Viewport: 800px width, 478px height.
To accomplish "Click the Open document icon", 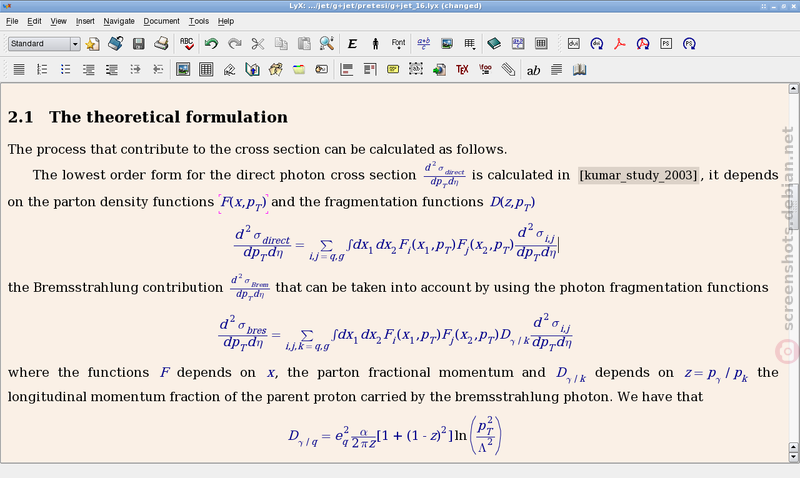I will point(116,44).
